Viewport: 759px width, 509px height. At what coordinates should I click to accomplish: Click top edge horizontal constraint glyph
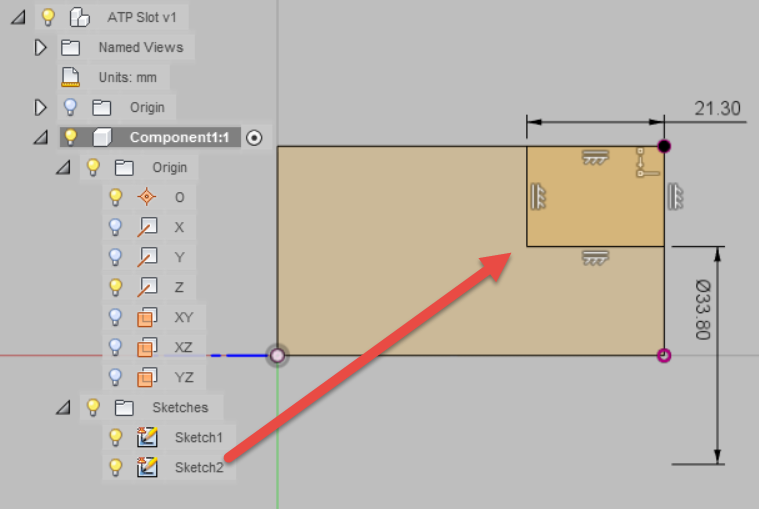coord(595,157)
